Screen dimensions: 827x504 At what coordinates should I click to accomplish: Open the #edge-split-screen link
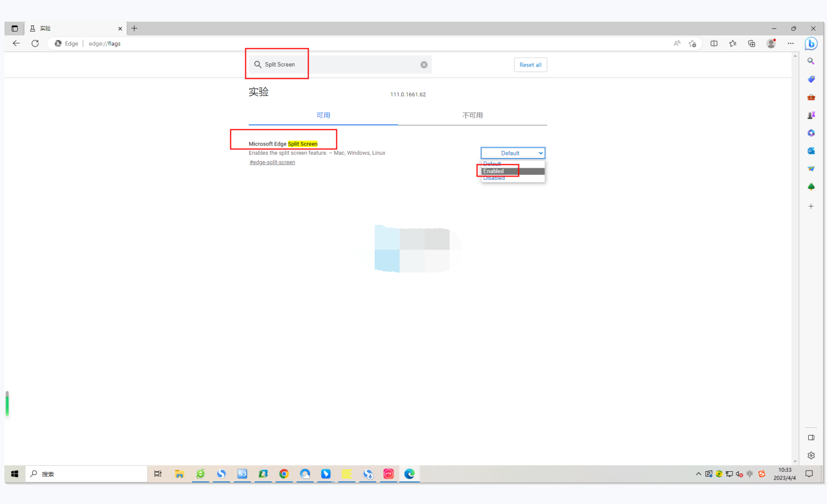coord(272,163)
